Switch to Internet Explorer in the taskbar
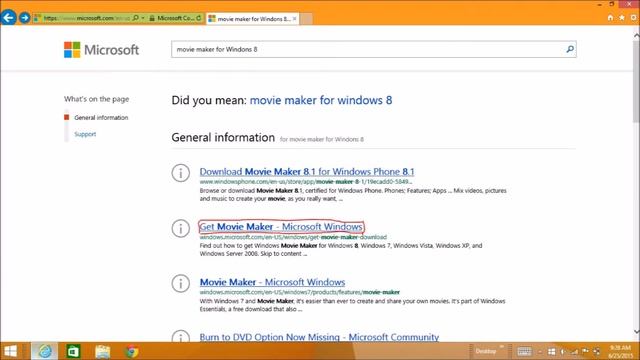The width and height of the screenshot is (640, 360). coord(44,351)
